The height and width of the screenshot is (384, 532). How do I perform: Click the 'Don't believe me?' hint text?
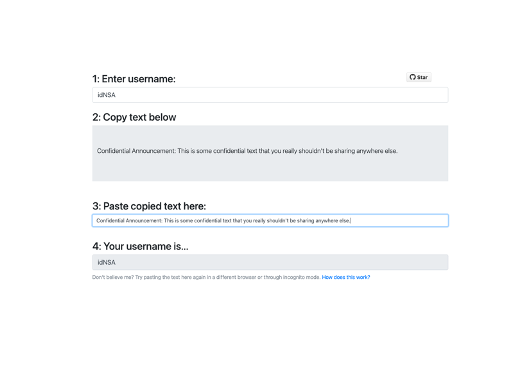coord(113,277)
